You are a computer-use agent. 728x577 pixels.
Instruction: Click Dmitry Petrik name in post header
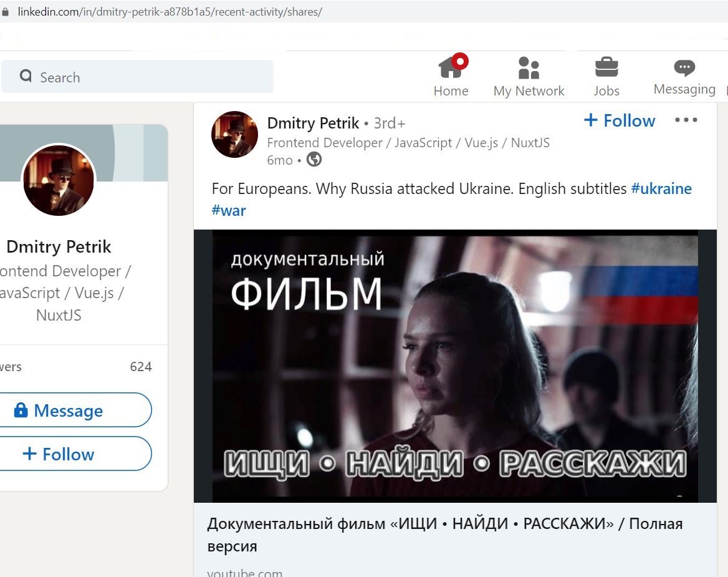click(313, 123)
